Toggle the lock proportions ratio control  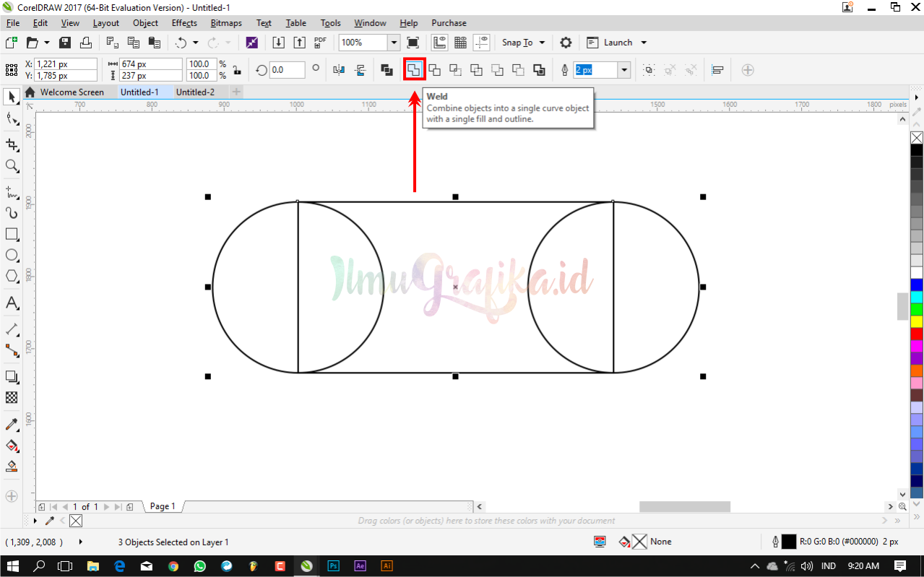coord(236,69)
